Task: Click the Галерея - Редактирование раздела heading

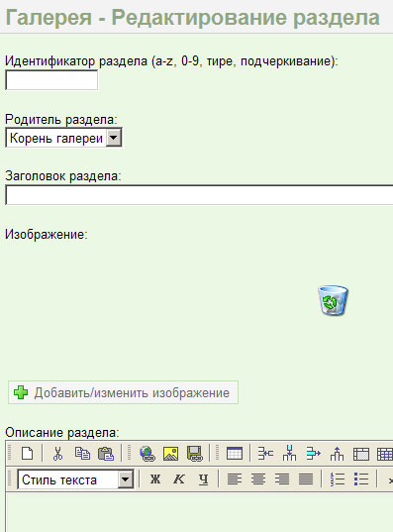Action: tap(193, 17)
